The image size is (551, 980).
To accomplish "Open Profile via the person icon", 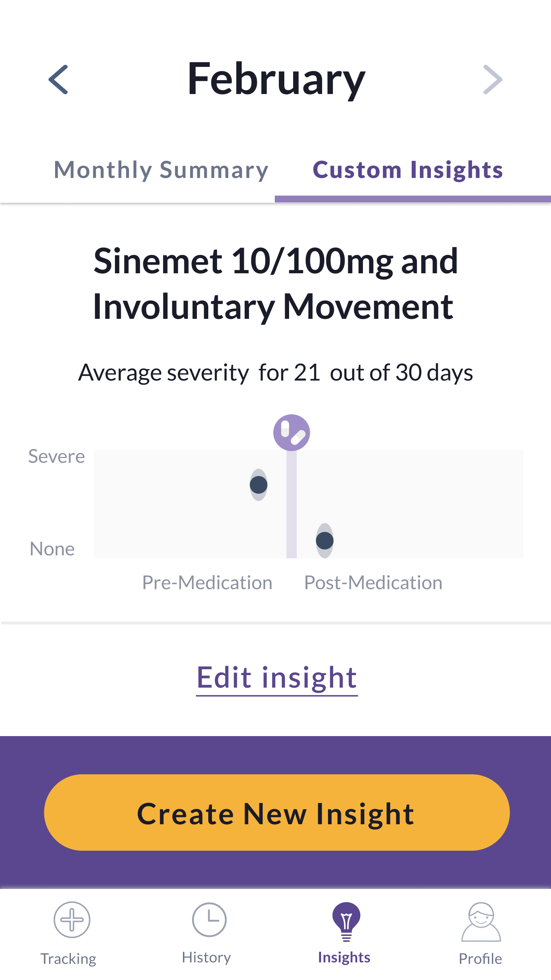I will 481,922.
